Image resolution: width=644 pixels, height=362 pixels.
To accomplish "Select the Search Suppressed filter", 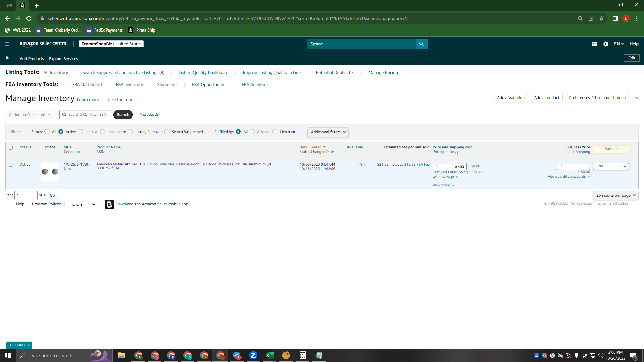I will (x=167, y=132).
